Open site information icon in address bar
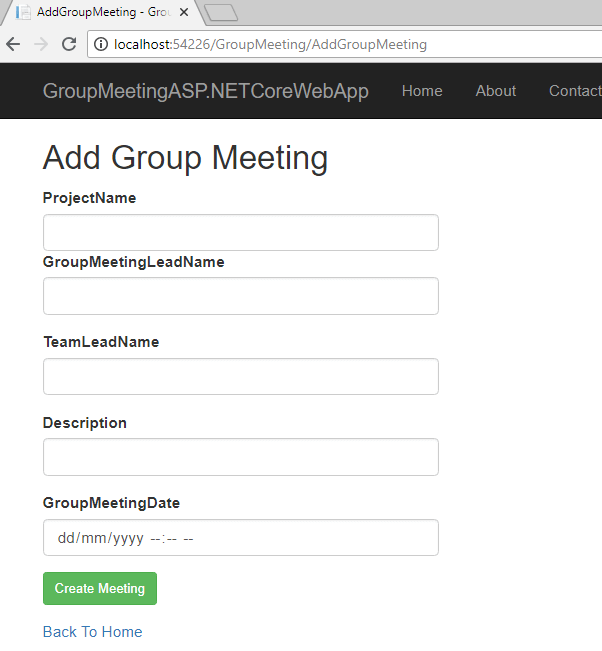 point(101,44)
